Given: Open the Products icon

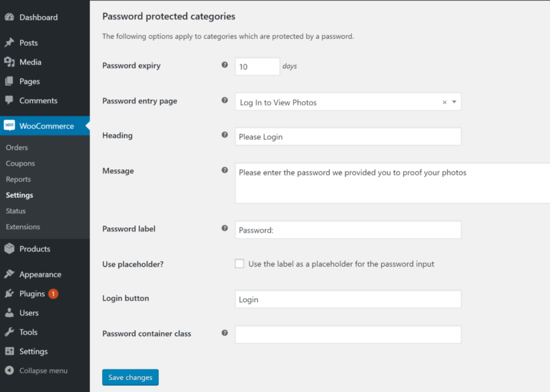Looking at the screenshot, I should pos(9,249).
